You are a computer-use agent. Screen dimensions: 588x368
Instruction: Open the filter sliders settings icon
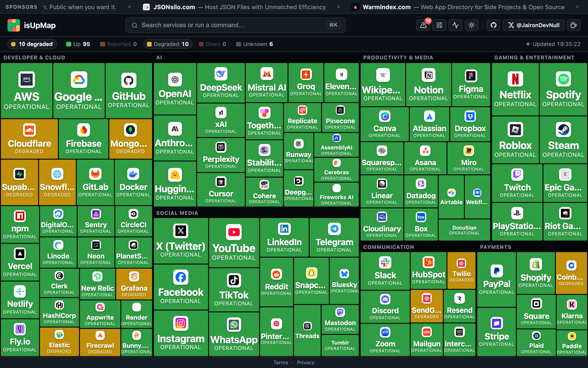pyautogui.click(x=439, y=25)
